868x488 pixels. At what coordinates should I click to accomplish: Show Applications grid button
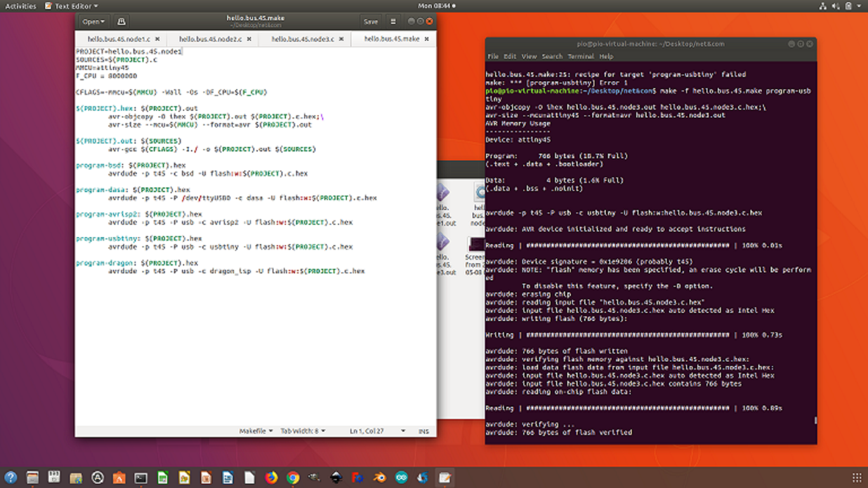857,478
